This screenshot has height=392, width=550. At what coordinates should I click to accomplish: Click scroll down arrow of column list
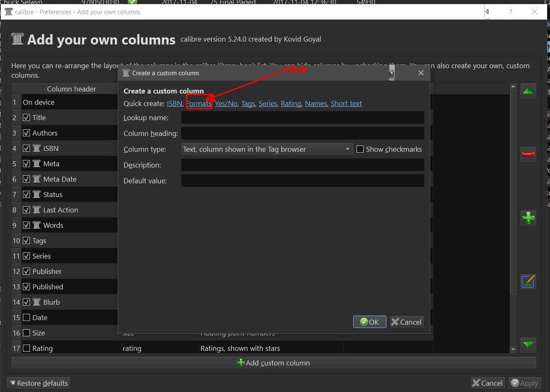(513, 350)
